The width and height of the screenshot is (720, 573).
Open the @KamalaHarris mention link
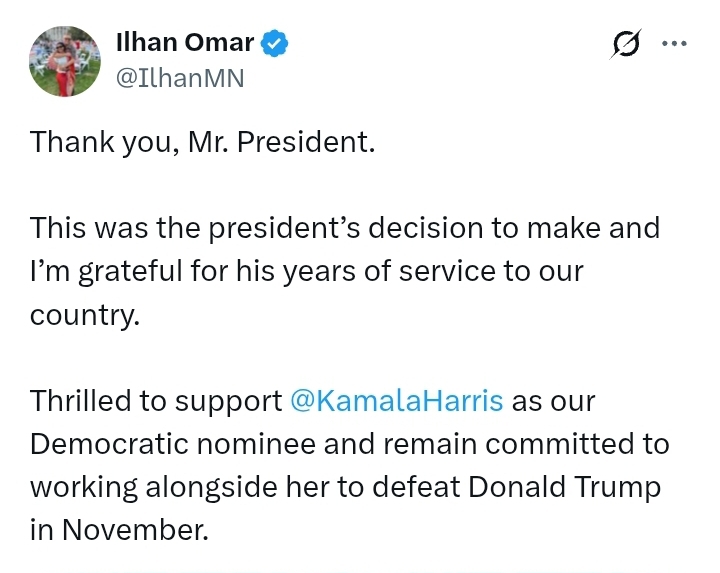[396, 401]
